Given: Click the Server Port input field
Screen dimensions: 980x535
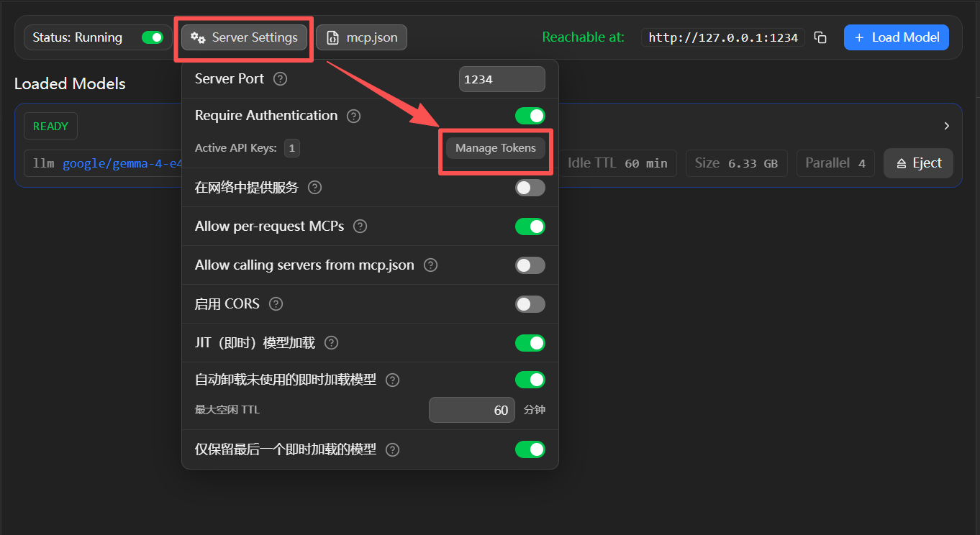Looking at the screenshot, I should (502, 79).
